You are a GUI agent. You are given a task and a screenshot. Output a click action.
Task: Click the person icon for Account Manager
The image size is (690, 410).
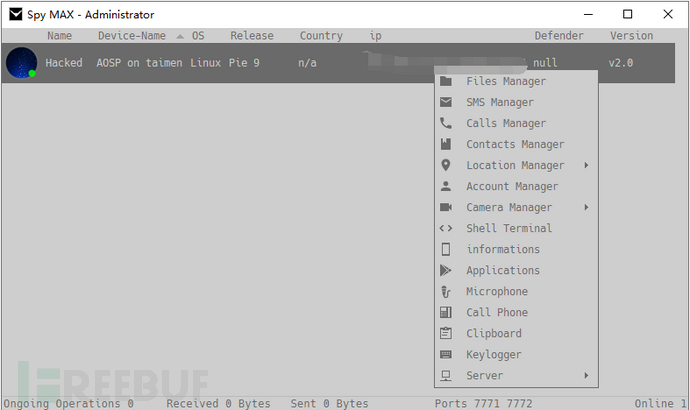click(446, 186)
